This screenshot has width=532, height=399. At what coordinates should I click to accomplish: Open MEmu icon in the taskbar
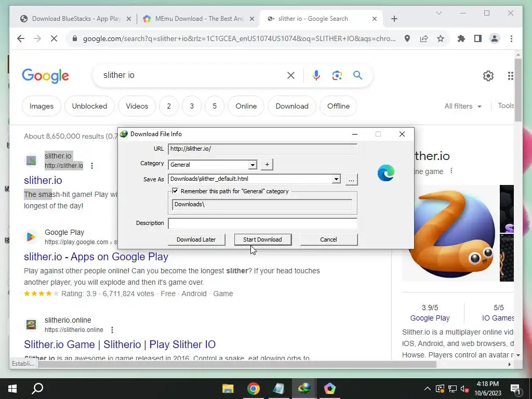click(329, 389)
